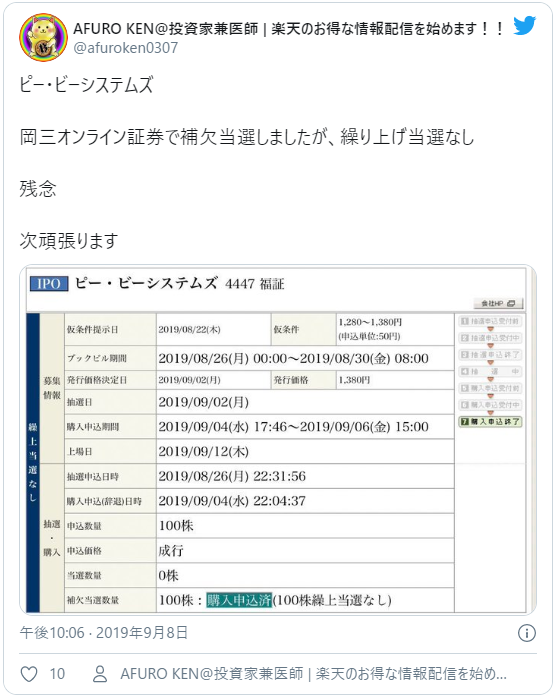Select step 4 抽選中
The height and width of the screenshot is (699, 555).
tap(490, 371)
